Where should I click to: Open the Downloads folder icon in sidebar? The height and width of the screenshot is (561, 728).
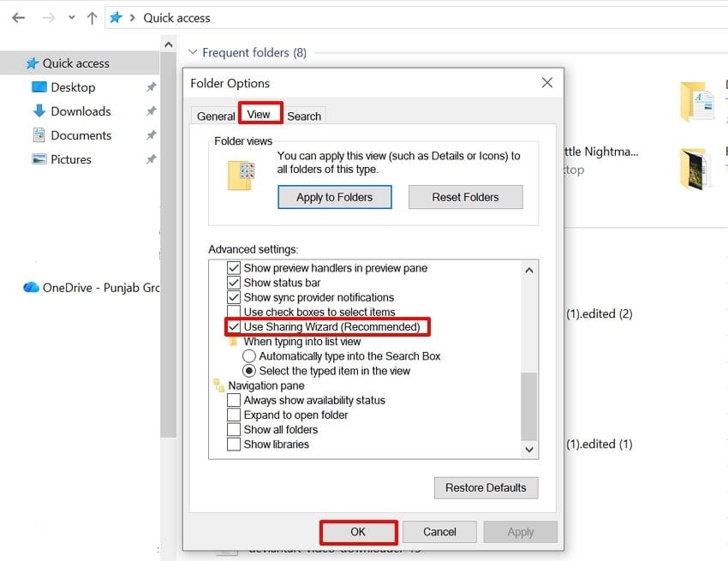[x=38, y=110]
